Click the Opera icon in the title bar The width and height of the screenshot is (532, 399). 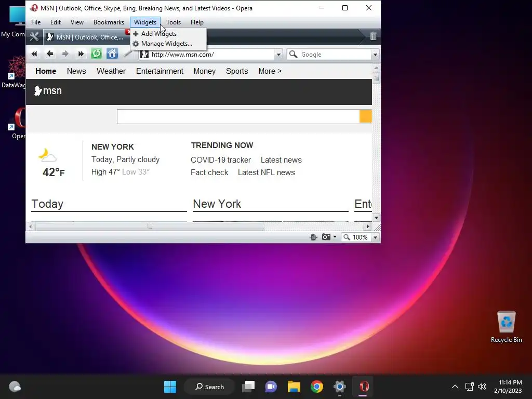click(34, 8)
